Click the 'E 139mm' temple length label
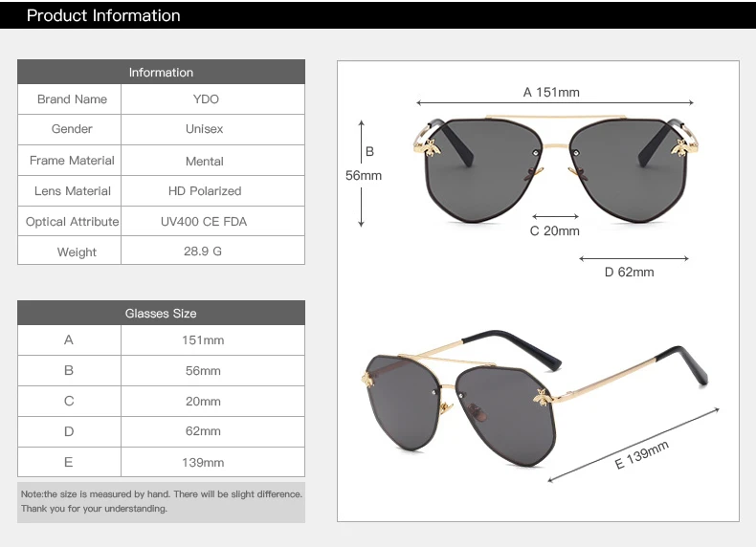The width and height of the screenshot is (756, 547). (x=642, y=454)
